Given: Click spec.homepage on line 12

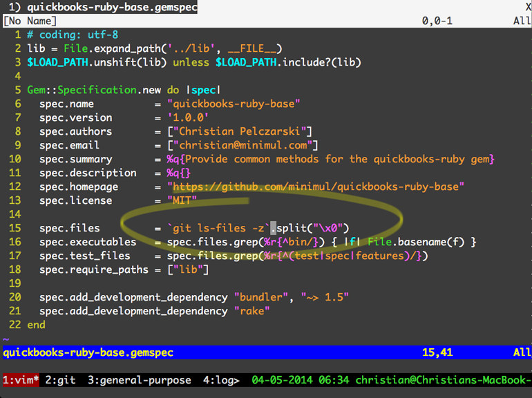Looking at the screenshot, I should click(79, 187).
